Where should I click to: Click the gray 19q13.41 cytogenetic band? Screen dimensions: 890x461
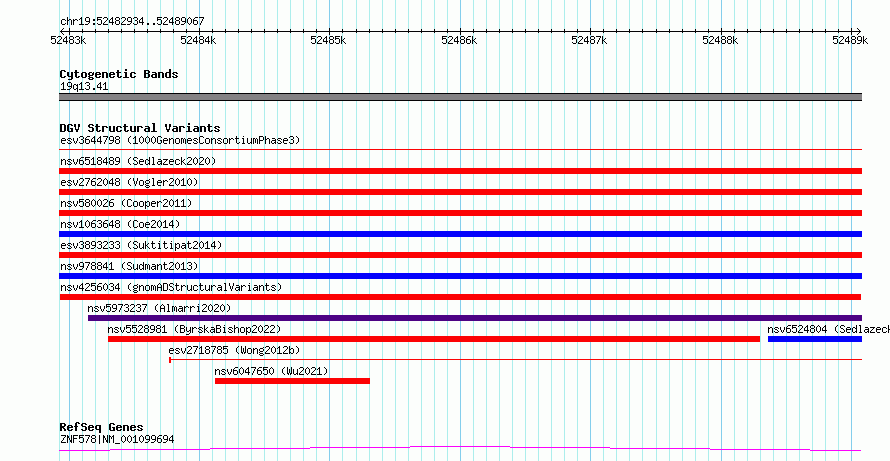[460, 97]
